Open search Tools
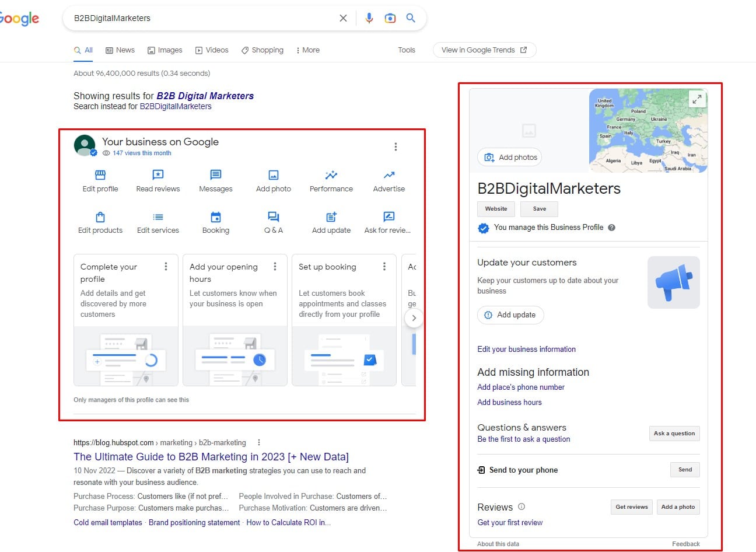This screenshot has height=552, width=756. [x=407, y=50]
